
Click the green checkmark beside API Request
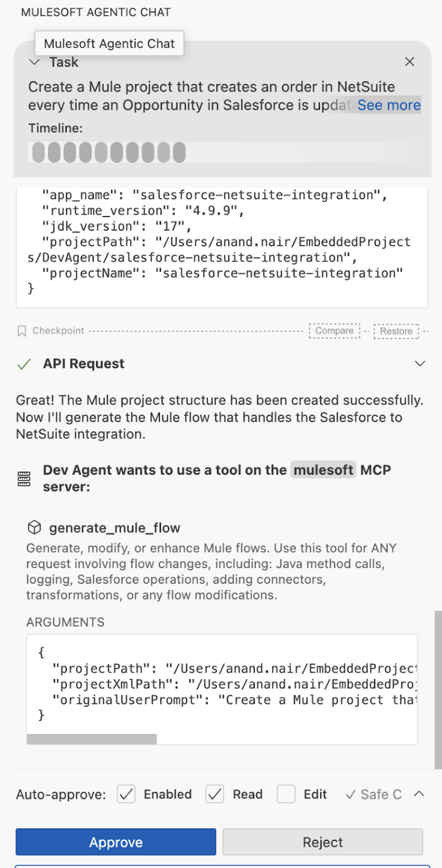click(x=23, y=364)
